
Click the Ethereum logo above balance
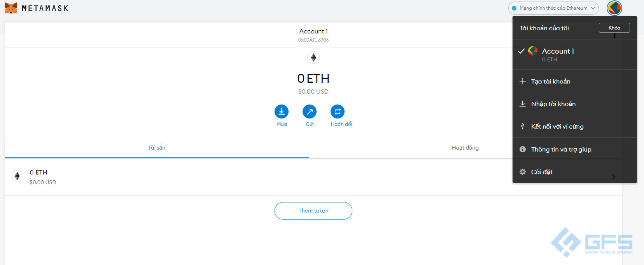point(313,58)
